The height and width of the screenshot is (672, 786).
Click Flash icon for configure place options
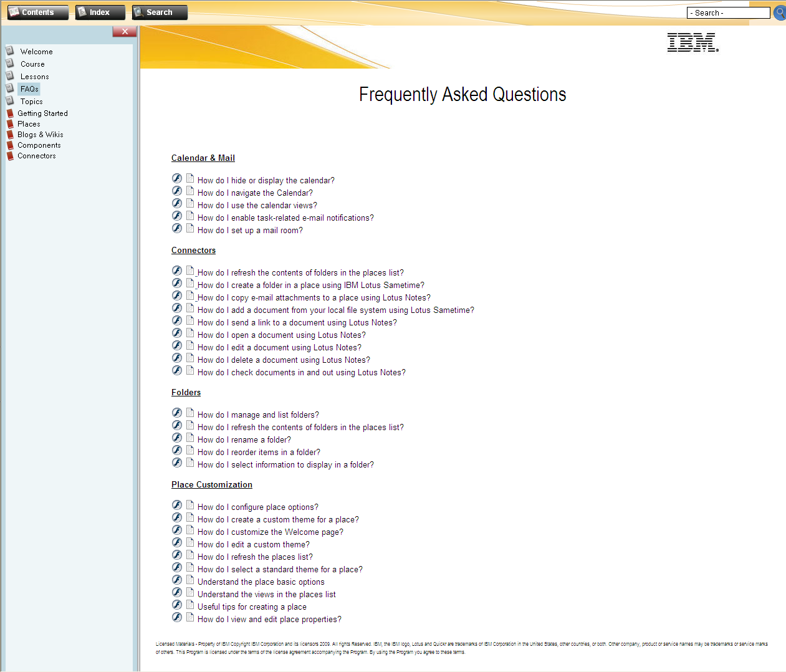[x=177, y=505]
